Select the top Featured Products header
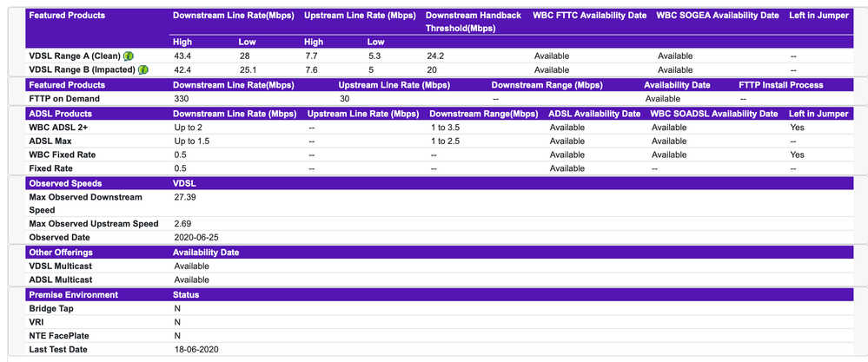 pos(67,16)
